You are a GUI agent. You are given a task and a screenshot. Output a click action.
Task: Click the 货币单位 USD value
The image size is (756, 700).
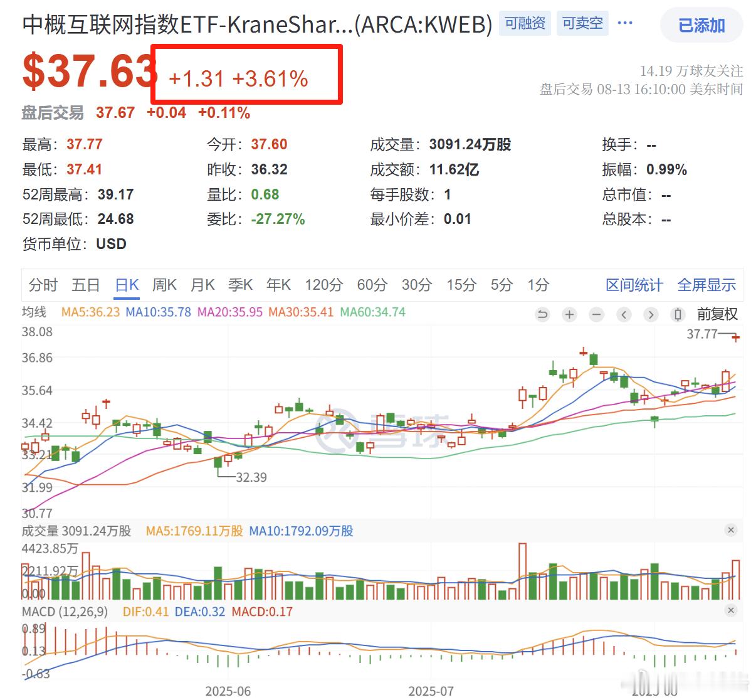(111, 244)
